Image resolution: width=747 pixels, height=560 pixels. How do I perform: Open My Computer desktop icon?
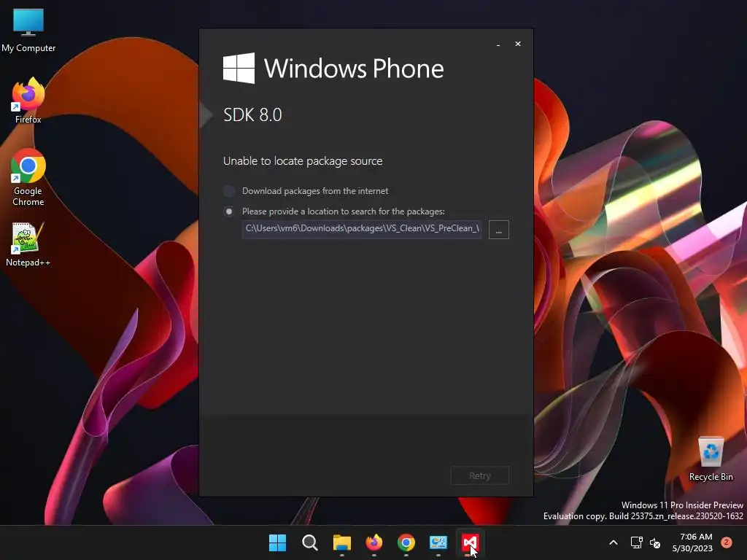coord(28,31)
